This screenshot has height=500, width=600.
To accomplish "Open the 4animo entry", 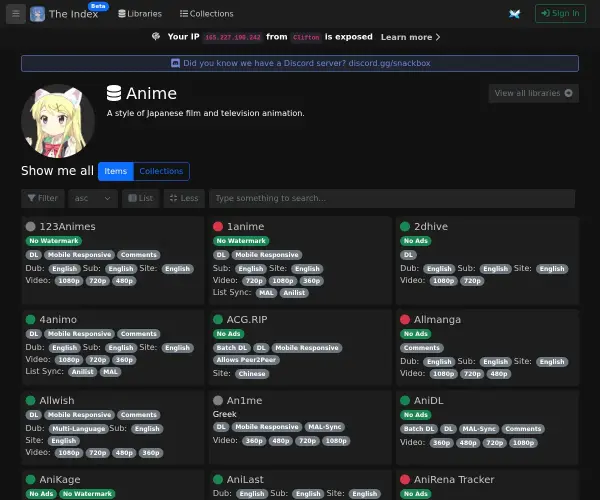I will coord(58,319).
